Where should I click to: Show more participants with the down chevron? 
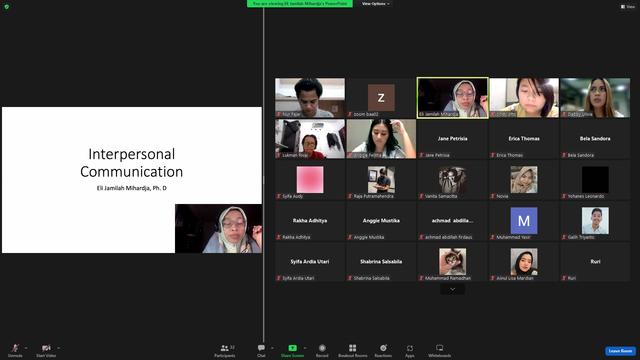(452, 289)
